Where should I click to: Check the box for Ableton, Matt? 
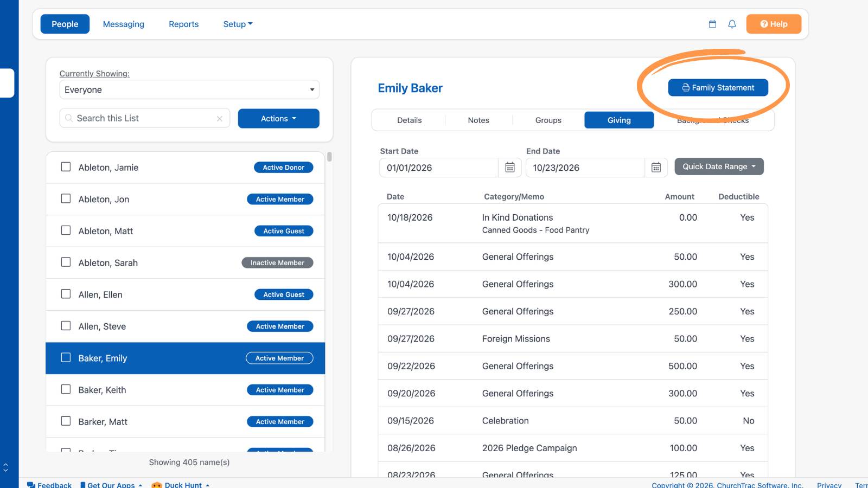(66, 230)
